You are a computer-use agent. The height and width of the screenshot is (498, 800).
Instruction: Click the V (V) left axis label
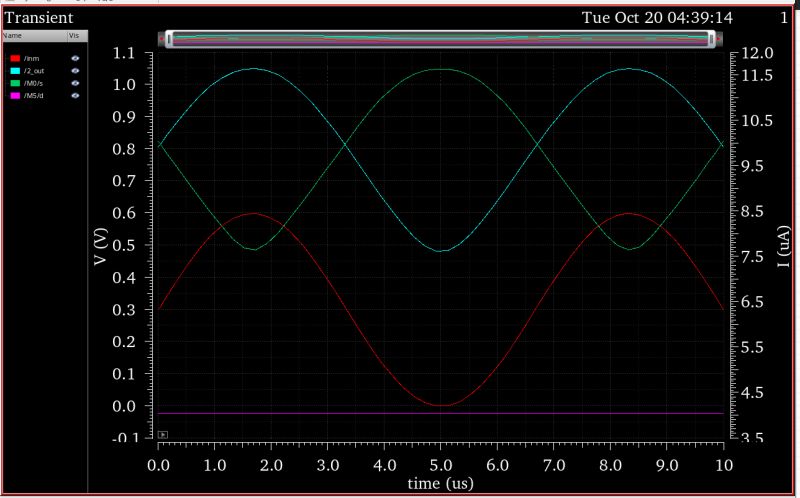coord(101,246)
